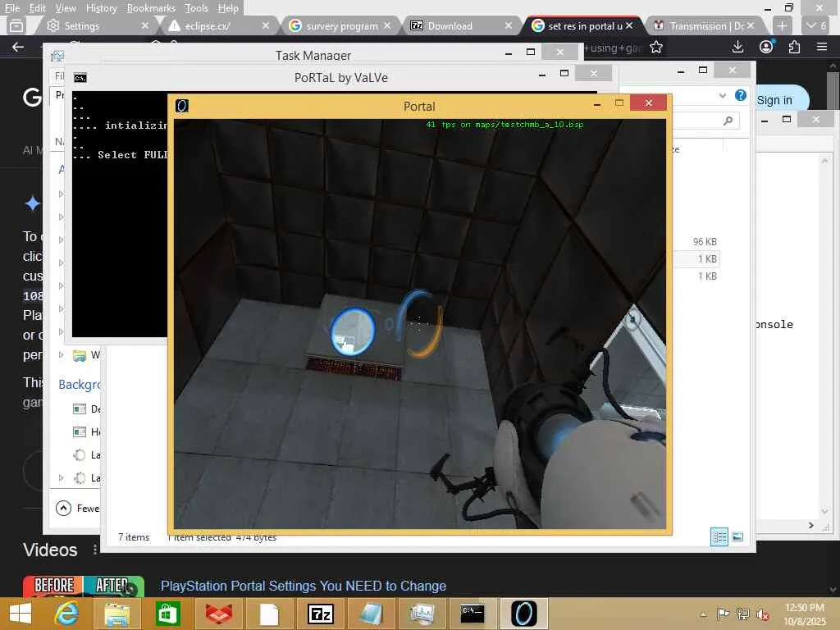840x630 pixels.
Task: Switch to the Portal game taskbar icon
Action: pos(523,614)
